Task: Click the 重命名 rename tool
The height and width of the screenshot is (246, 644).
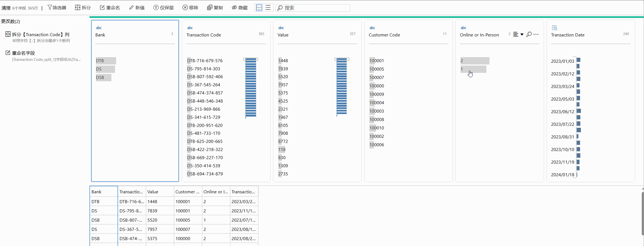Action: click(110, 8)
